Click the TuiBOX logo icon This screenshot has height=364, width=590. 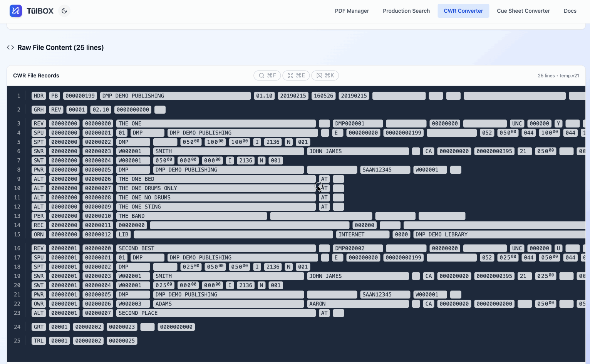[16, 11]
